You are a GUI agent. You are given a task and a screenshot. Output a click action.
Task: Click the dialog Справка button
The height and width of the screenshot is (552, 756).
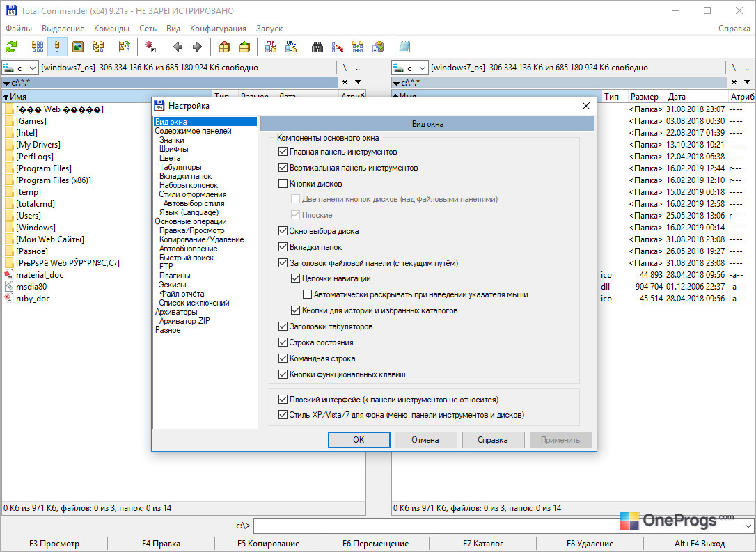[x=494, y=440]
